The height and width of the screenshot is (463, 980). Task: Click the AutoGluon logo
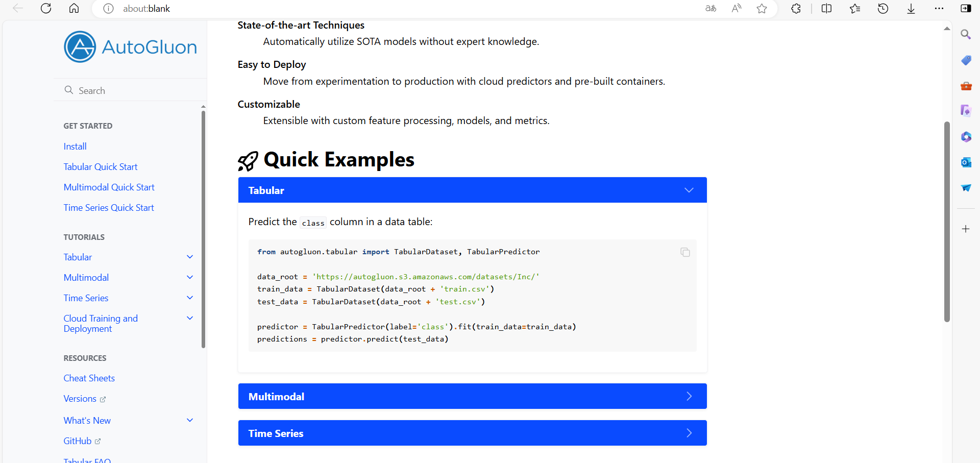[x=131, y=47]
